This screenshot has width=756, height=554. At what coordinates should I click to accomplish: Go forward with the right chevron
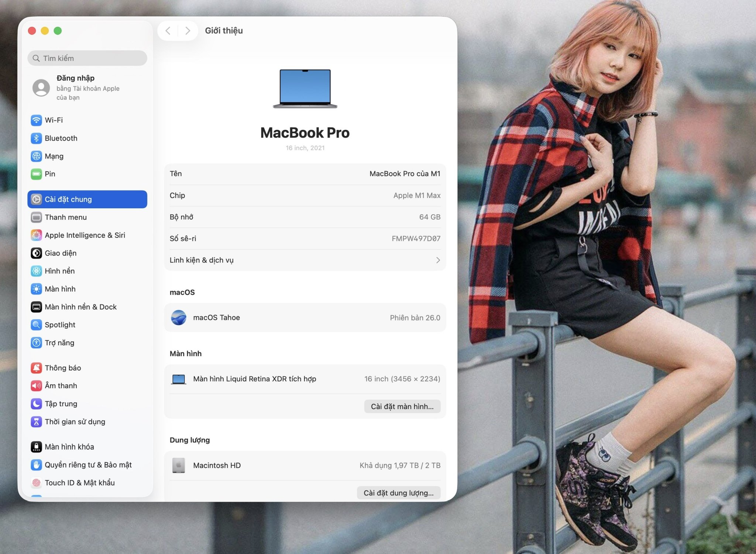(x=188, y=31)
